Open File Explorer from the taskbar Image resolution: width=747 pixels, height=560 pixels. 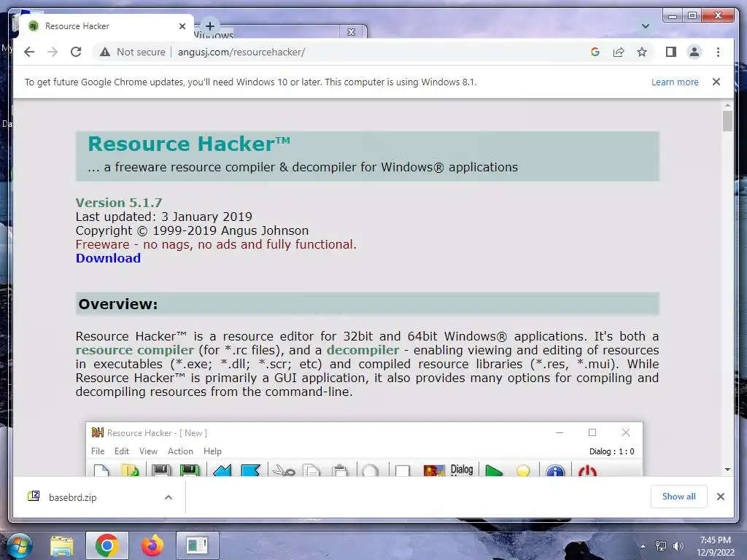(62, 545)
